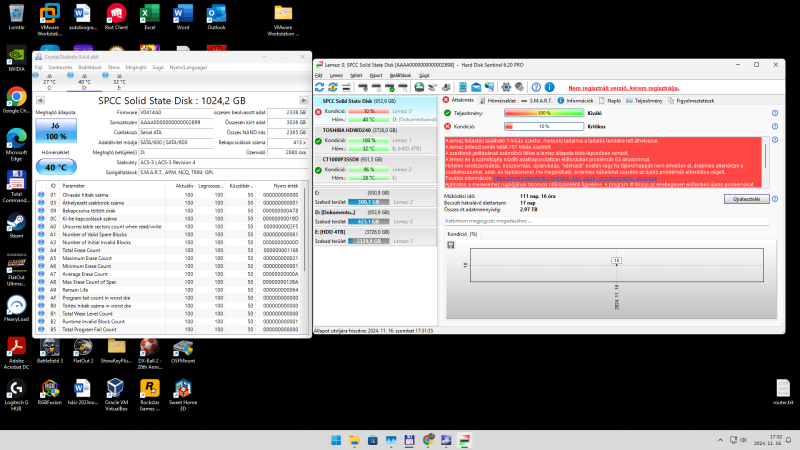Open Szerkesztés menu in CrystalDiskInfo
Image resolution: width=800 pixels, height=450 pixels.
click(x=60, y=67)
